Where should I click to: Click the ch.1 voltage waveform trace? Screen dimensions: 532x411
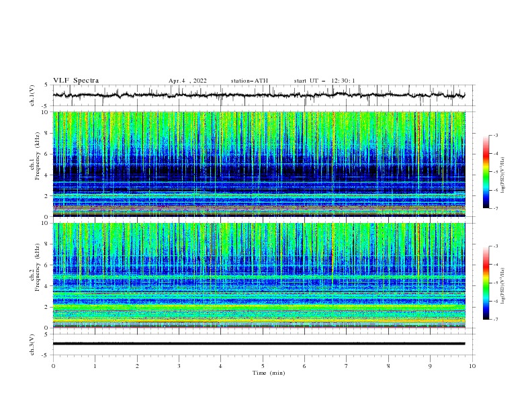pyautogui.click(x=259, y=95)
